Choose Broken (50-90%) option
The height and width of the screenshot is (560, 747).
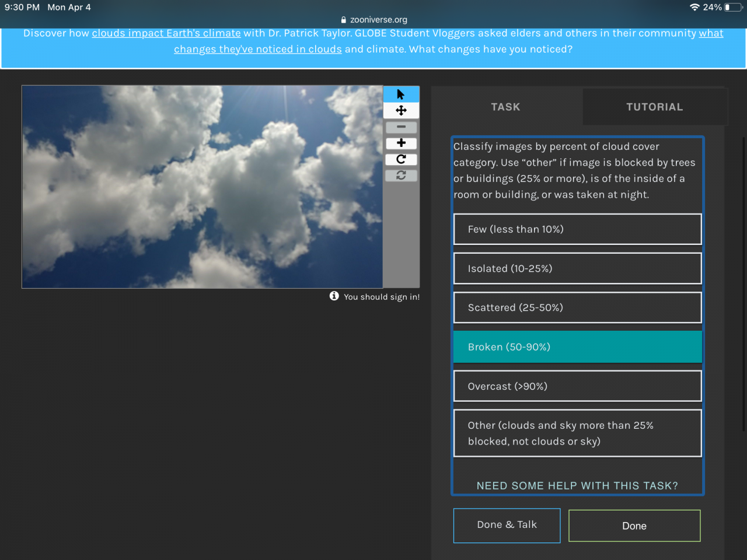point(578,347)
